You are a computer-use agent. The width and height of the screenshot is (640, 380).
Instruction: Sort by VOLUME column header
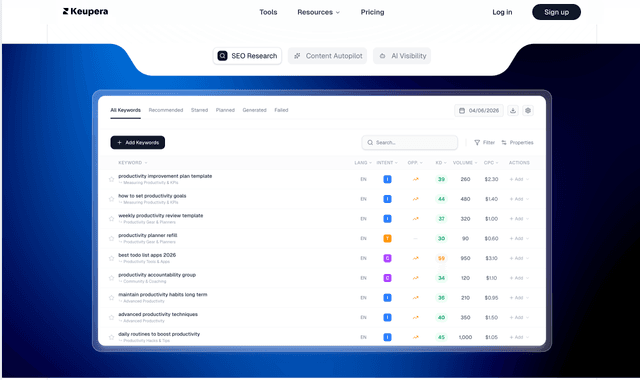click(465, 163)
